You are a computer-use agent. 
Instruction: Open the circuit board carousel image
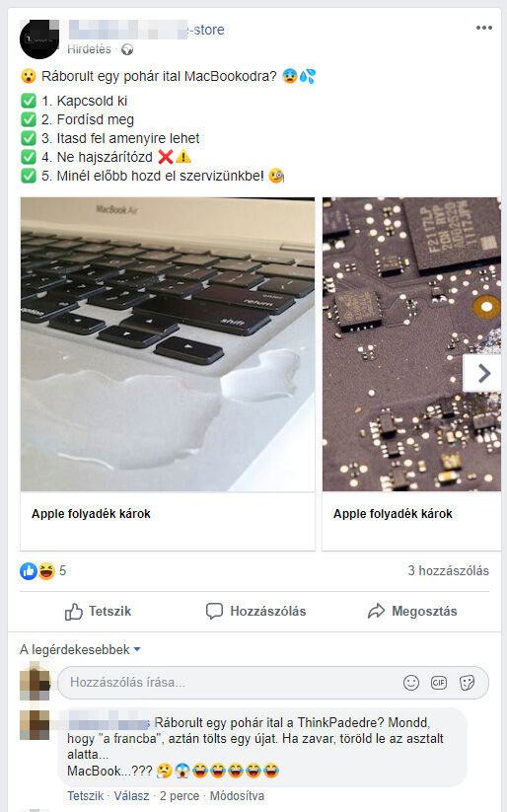[411, 344]
